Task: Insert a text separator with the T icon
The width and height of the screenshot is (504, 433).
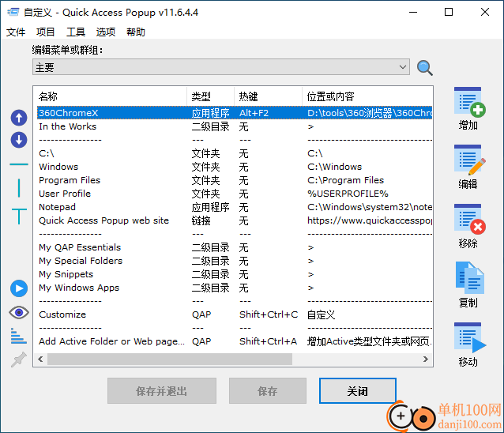Action: pyautogui.click(x=19, y=216)
